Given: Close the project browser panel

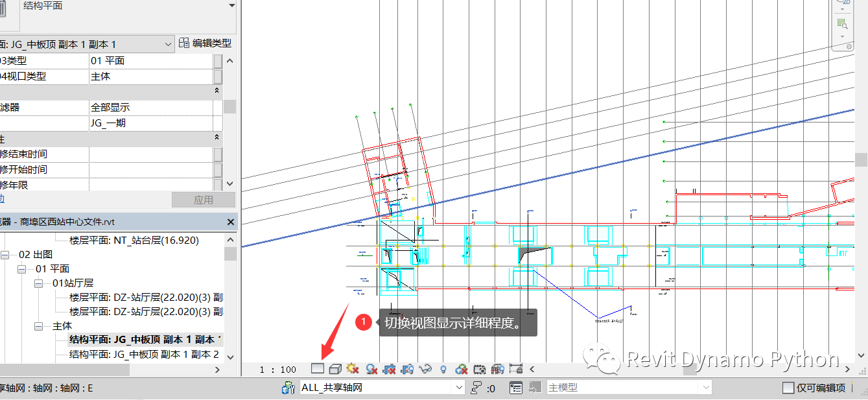Looking at the screenshot, I should 231,222.
